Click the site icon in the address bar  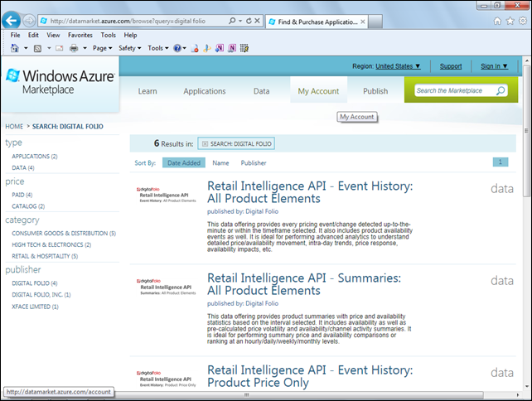[44, 21]
